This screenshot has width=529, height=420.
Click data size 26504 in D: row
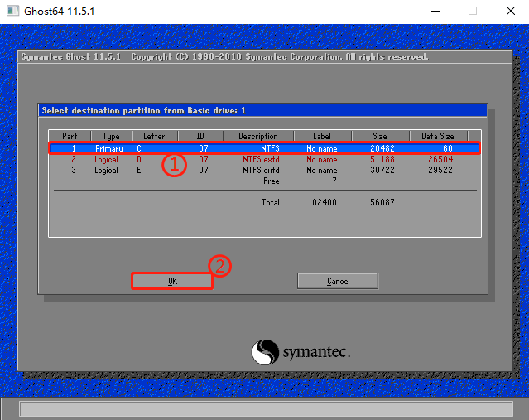pos(440,159)
